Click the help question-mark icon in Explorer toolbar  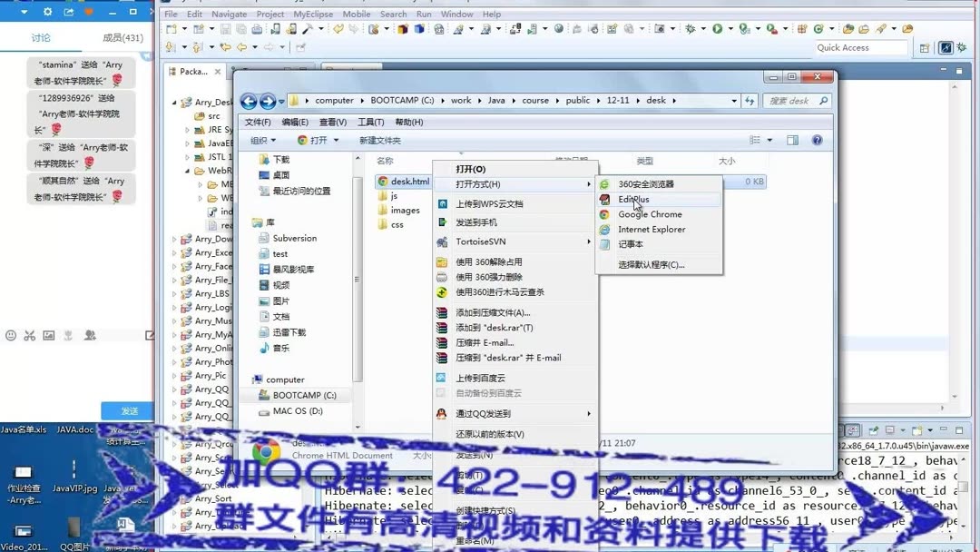tap(816, 140)
